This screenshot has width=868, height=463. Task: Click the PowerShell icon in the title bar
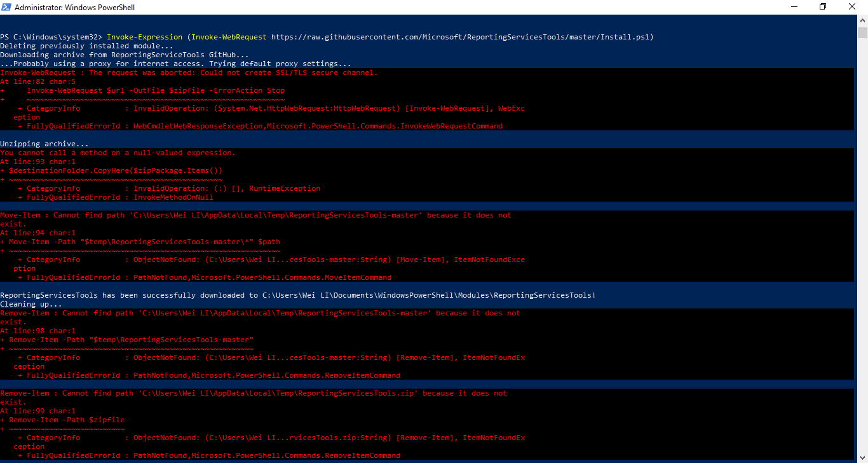tap(6, 6)
